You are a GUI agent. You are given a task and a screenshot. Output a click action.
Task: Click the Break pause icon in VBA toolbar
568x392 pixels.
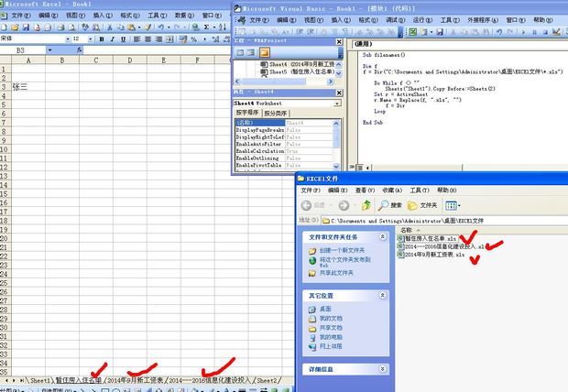(x=534, y=32)
